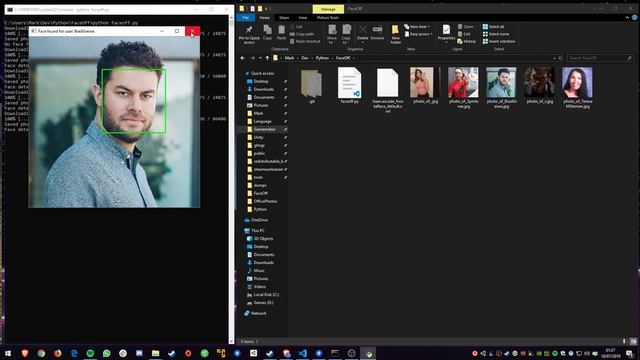
Task: Click the Up one level arrow
Action: tap(267, 58)
